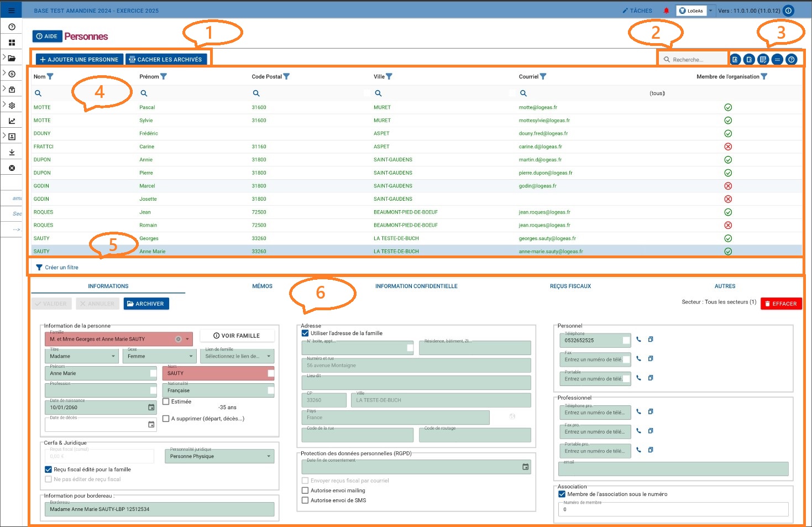Click the red notification bell icon
This screenshot has width=812, height=527.
coord(666,11)
